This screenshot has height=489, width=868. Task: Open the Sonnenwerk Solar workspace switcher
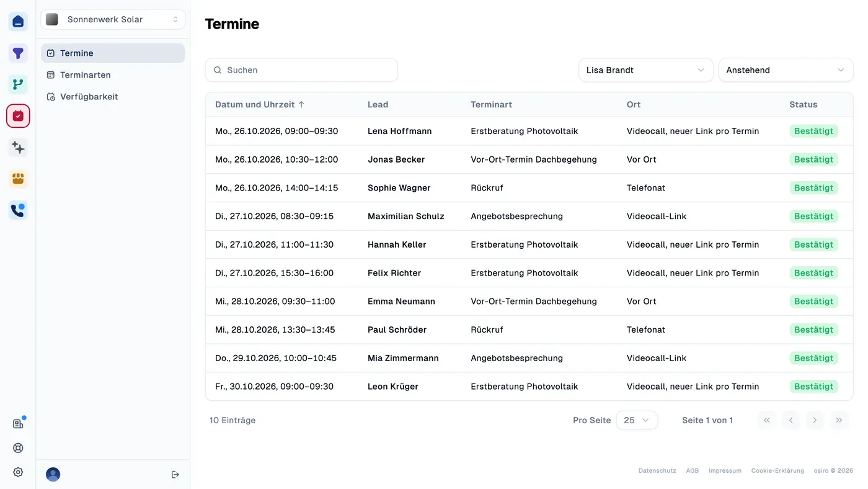[x=113, y=19]
